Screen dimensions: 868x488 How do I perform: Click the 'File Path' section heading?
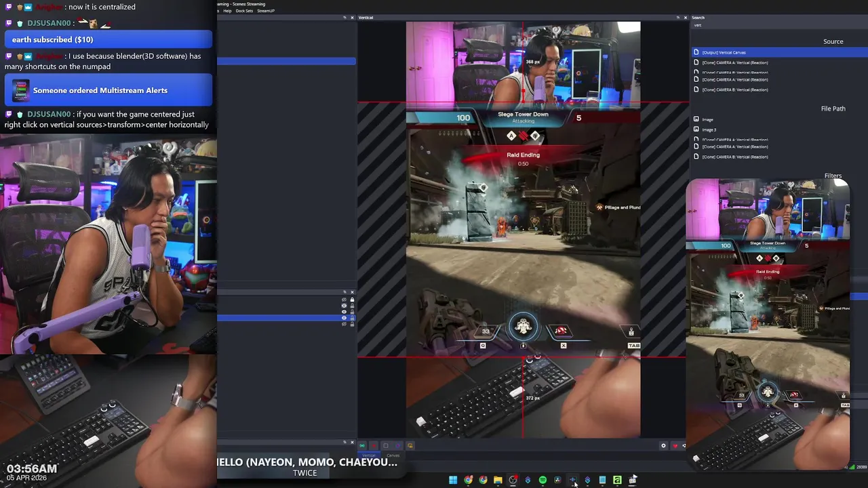833,108
